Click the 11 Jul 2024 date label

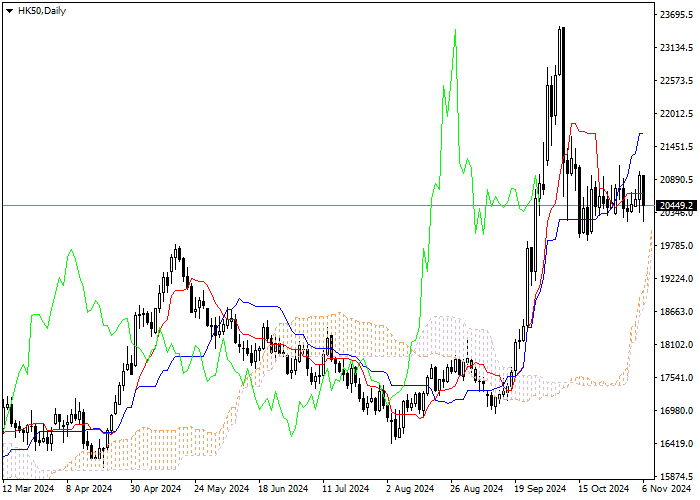point(346,489)
